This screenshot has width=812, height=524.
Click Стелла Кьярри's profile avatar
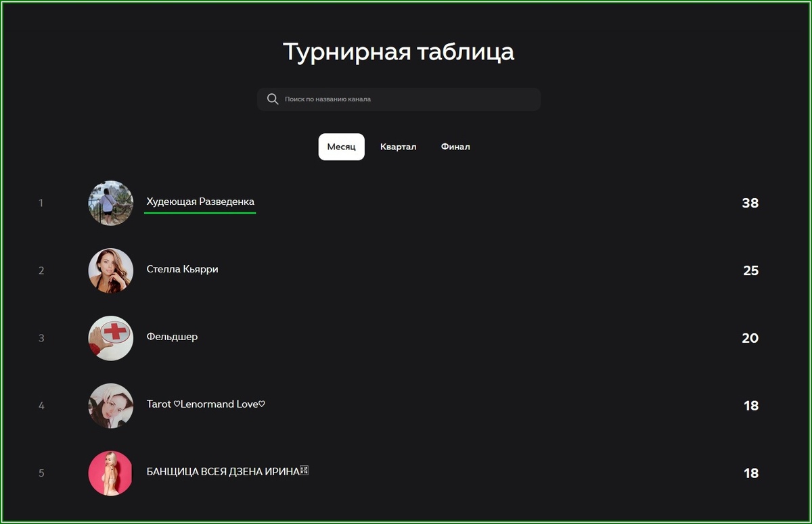(110, 270)
